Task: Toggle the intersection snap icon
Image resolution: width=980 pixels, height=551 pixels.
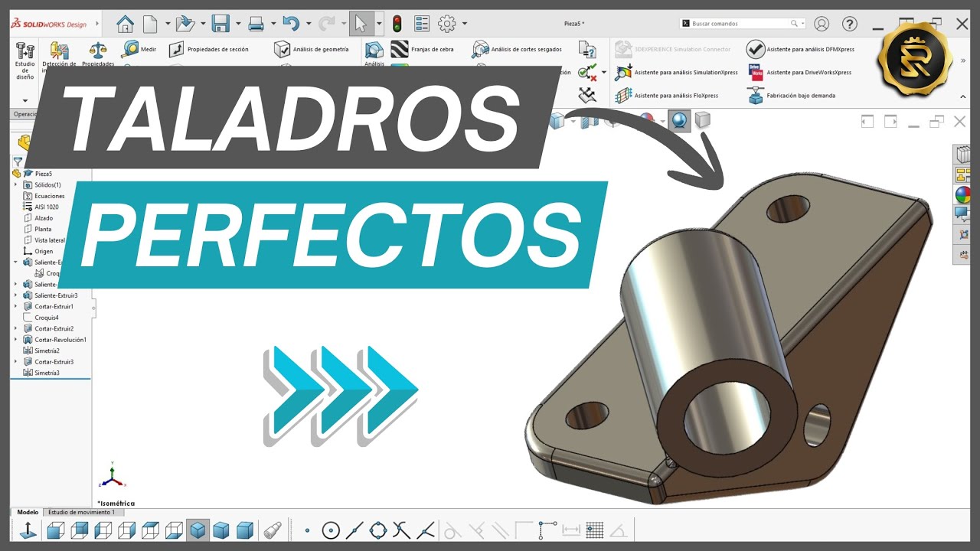Action: coord(402,530)
